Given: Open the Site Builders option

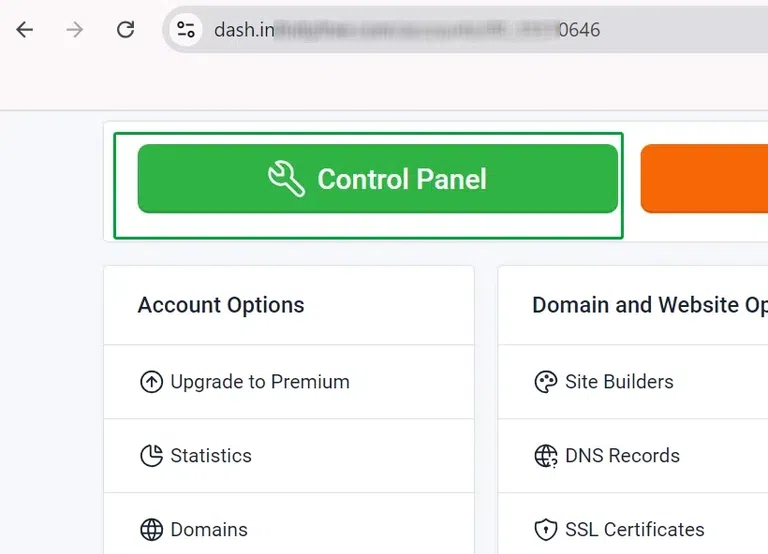Looking at the screenshot, I should click(x=619, y=382).
